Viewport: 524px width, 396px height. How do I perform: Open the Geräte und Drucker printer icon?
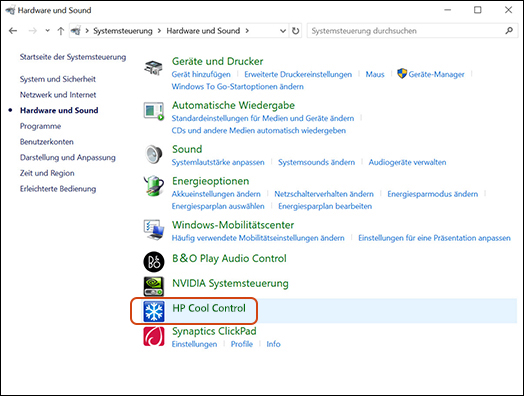click(153, 68)
